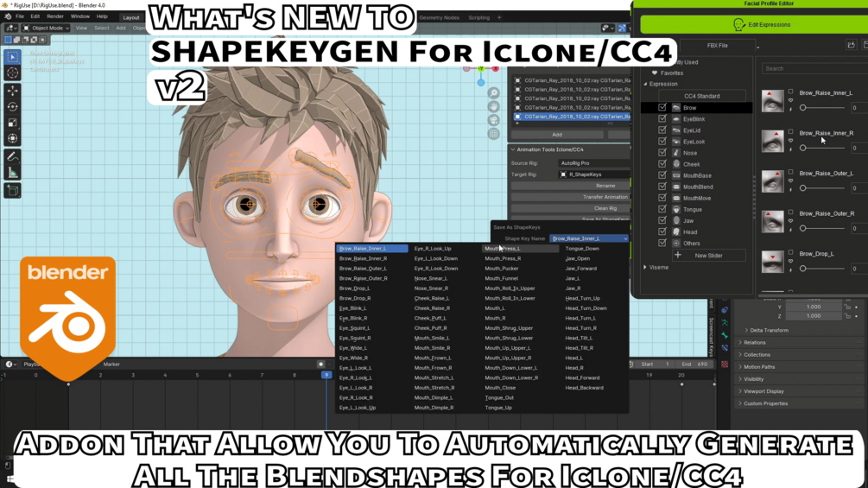Select the Annotate tool
Viewport: 868px width, 488px height.
(13, 157)
